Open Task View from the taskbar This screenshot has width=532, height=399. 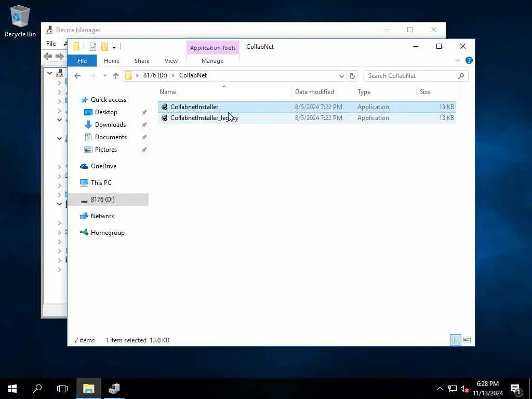[x=62, y=389]
